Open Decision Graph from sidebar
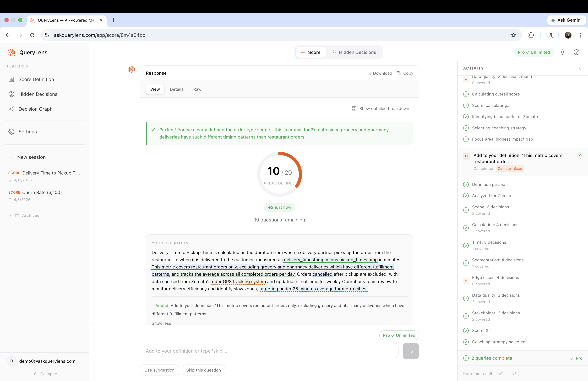Viewport: 588px width, 381px height. [x=35, y=109]
